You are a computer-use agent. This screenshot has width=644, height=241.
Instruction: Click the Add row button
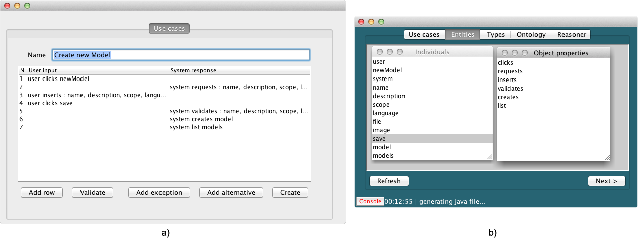coord(41,192)
